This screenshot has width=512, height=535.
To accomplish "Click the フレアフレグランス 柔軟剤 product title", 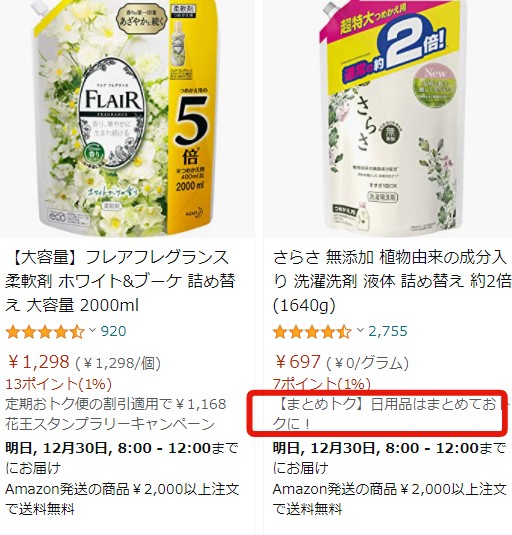I will tap(120, 281).
